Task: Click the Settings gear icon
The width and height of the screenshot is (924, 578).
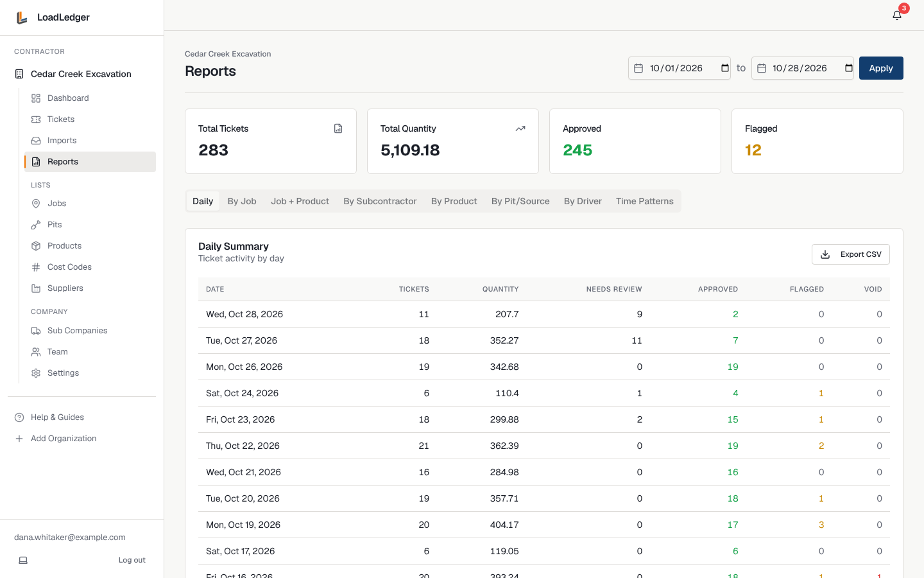Action: coord(36,373)
